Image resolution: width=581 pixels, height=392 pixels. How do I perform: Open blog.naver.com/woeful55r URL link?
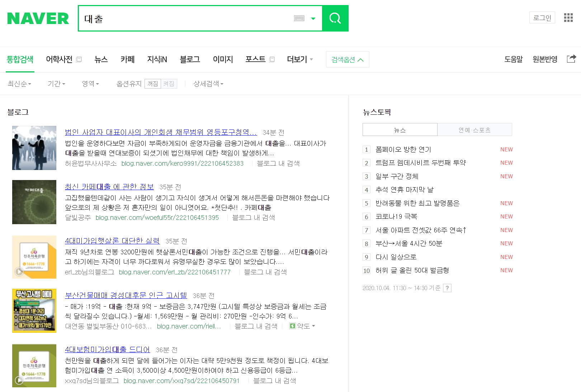point(157,218)
